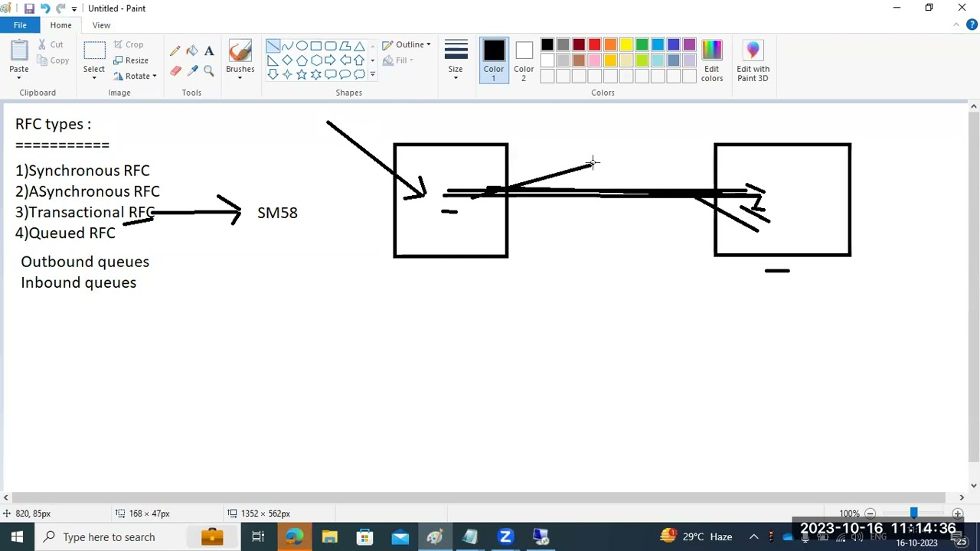980x551 pixels.
Task: Open the File menu
Action: (20, 25)
